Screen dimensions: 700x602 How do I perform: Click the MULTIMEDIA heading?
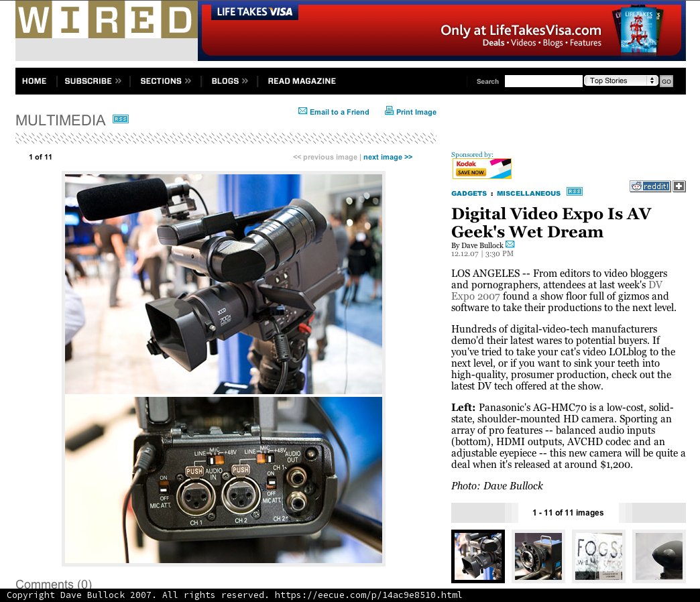click(60, 120)
